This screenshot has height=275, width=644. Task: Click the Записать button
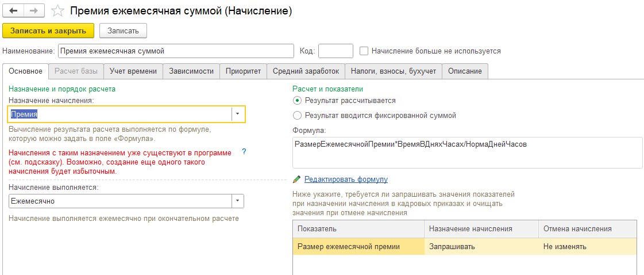pyautogui.click(x=123, y=31)
